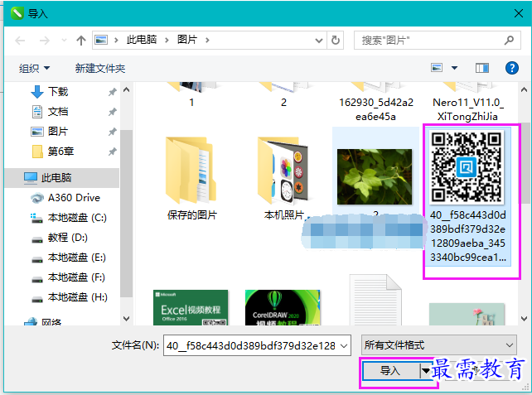Go up one folder level

tap(81, 41)
